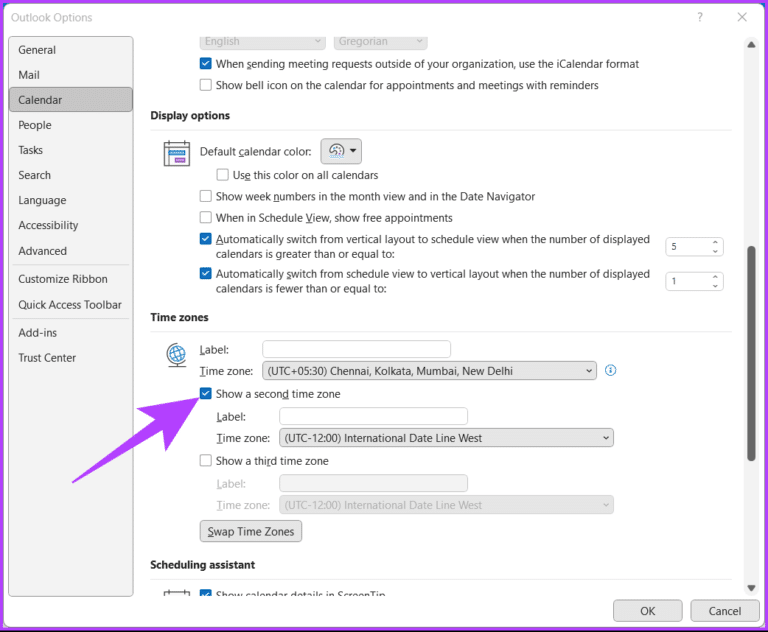Screen dimensions: 768x632
Task: Decrease the vertical layout calendar count of 1
Action: 715,286
